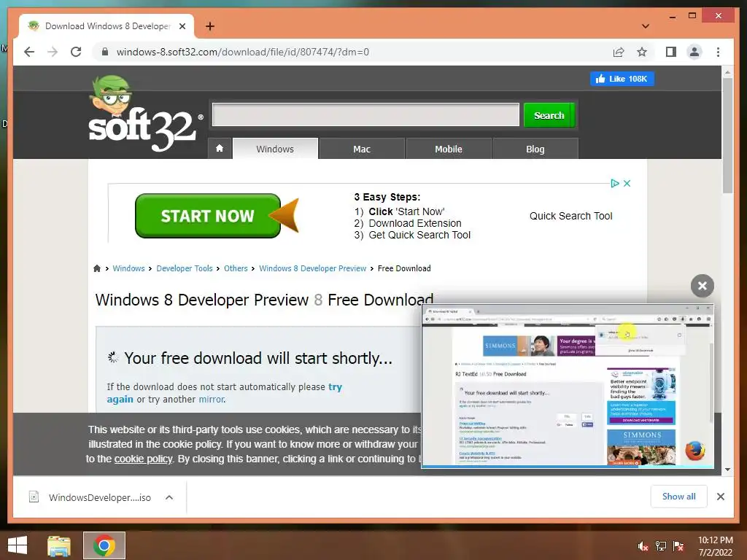Expand the download item options chevron
747x560 pixels.
click(x=169, y=497)
